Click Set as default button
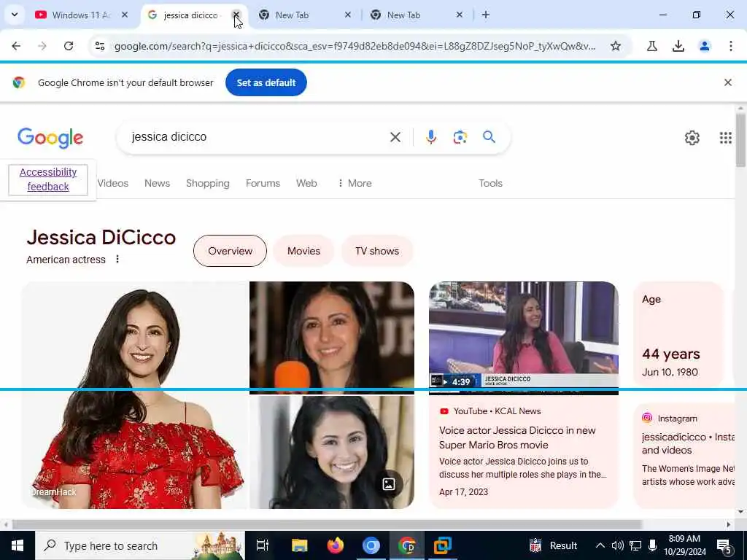This screenshot has width=747, height=560. pyautogui.click(x=266, y=82)
